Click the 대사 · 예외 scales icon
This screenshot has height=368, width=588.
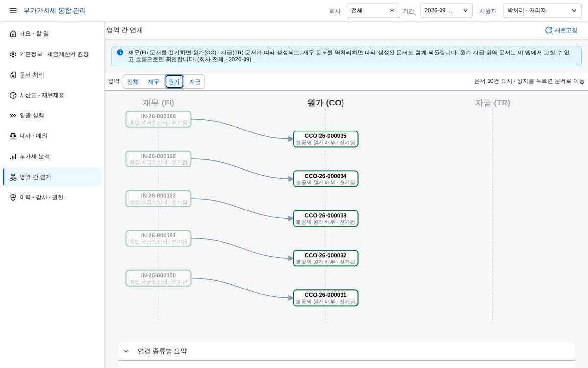(13, 136)
